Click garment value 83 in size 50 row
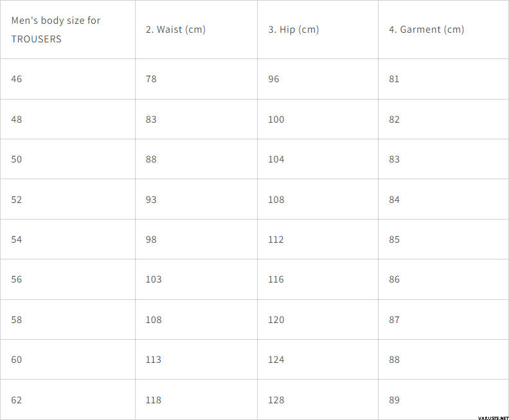Screen dimensions: 509x420 [x=394, y=159]
